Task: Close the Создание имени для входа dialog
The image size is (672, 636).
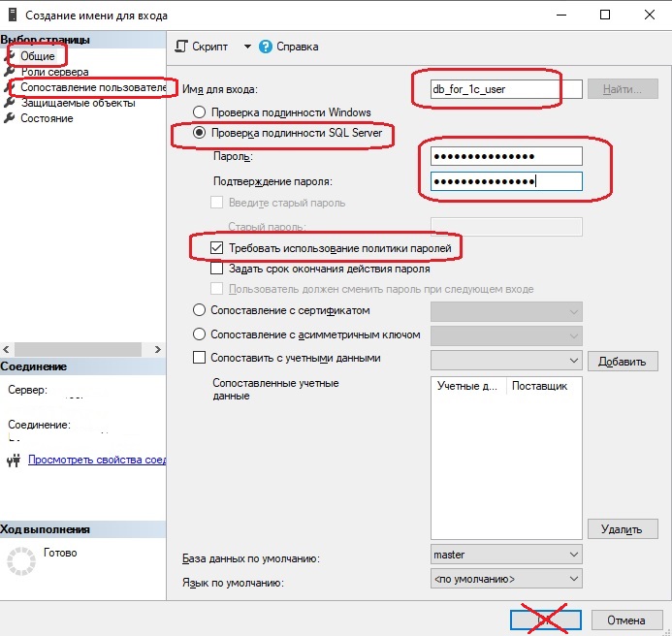Action: pyautogui.click(x=650, y=15)
